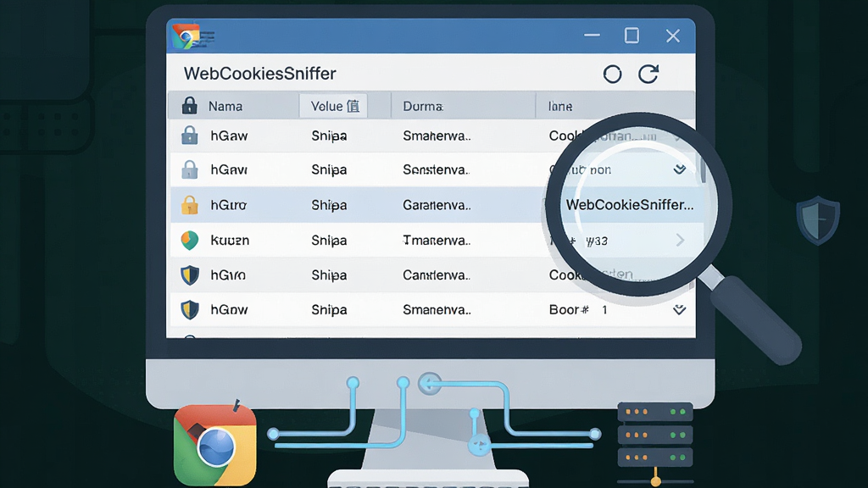Select the hGaw row name
This screenshot has height=488, width=868.
click(229, 136)
